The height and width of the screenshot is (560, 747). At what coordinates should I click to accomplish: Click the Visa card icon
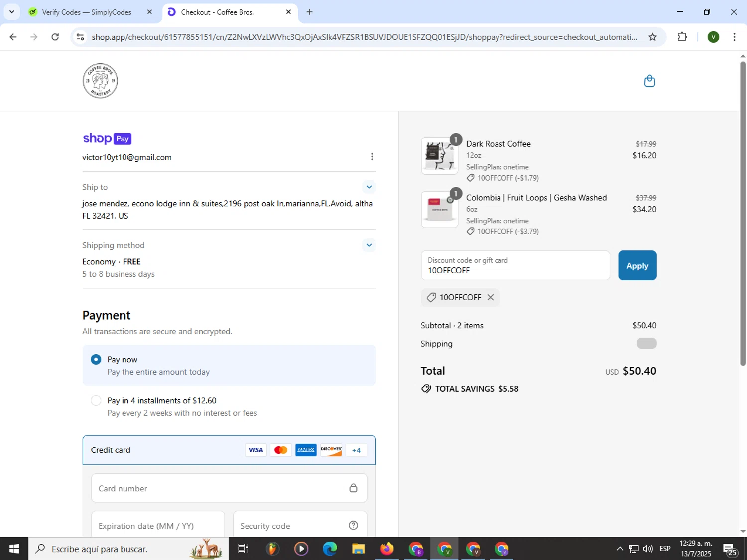coord(255,450)
